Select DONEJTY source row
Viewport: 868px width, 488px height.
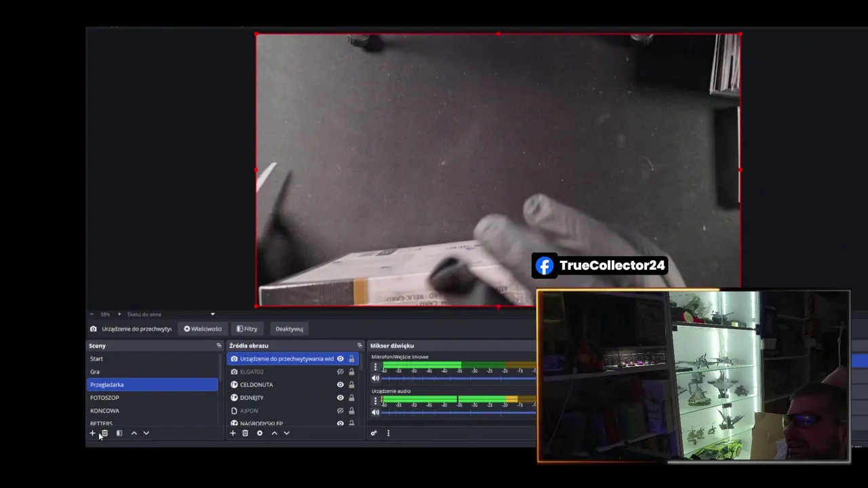tap(292, 398)
